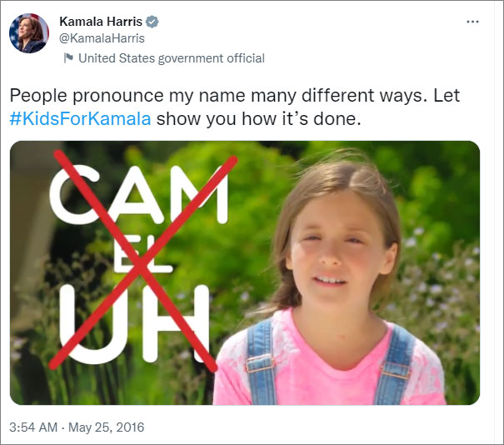Viewport: 504px width, 445px height.
Task: Click the round profile avatar picture
Action: point(29,33)
